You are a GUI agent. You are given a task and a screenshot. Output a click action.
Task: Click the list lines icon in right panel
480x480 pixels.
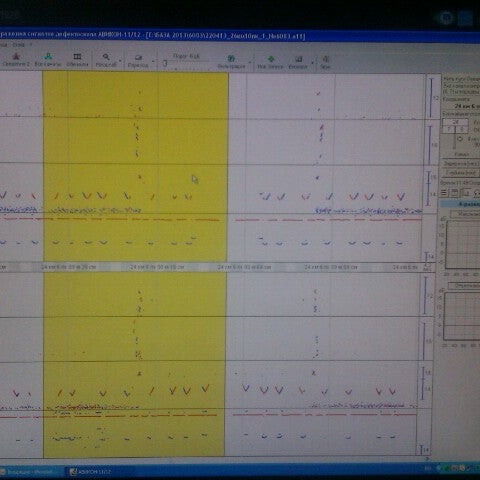pyautogui.click(x=444, y=193)
